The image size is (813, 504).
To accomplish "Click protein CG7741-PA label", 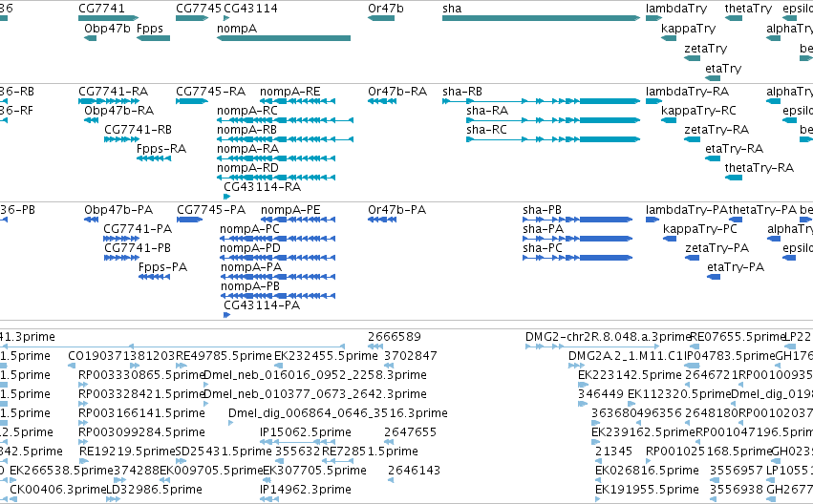I will coord(138,229).
